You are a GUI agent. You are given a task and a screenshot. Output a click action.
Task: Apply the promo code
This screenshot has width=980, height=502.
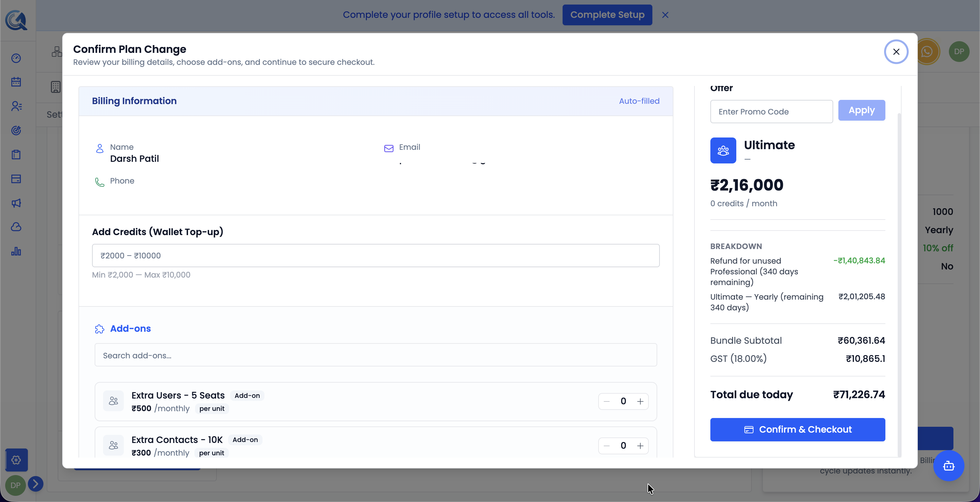pyautogui.click(x=861, y=110)
